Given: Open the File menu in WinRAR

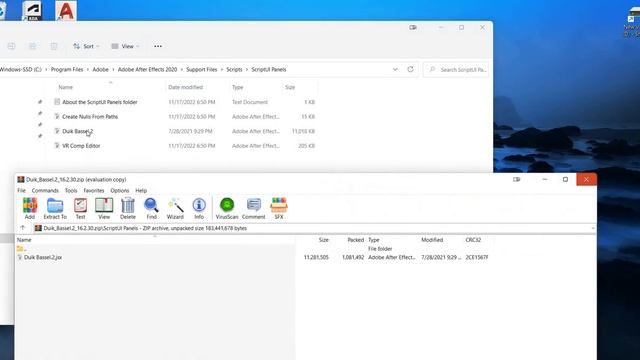Looking at the screenshot, I should tap(21, 191).
